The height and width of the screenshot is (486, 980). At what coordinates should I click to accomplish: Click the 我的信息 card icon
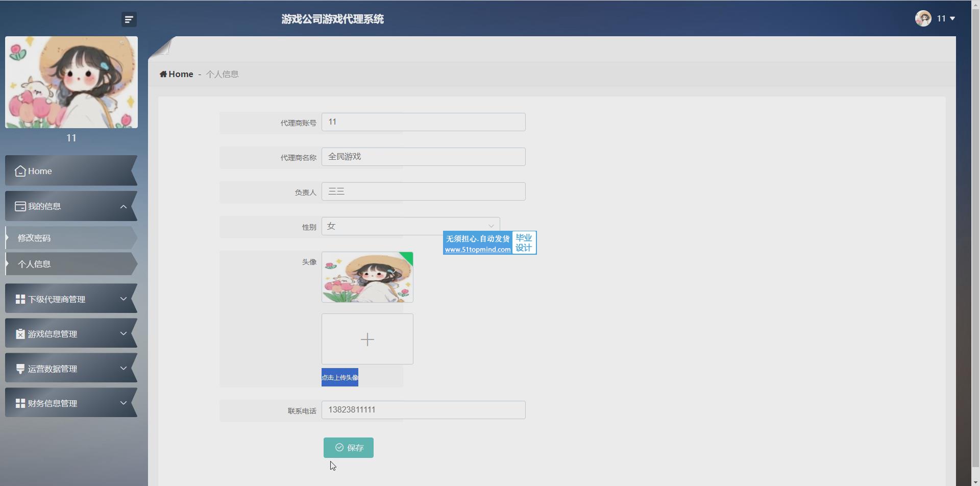coord(20,206)
